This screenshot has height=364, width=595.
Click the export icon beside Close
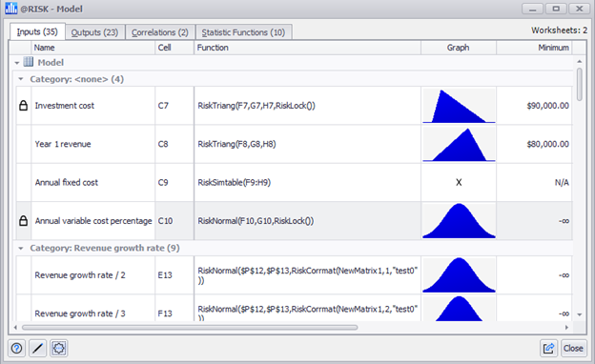[548, 348]
